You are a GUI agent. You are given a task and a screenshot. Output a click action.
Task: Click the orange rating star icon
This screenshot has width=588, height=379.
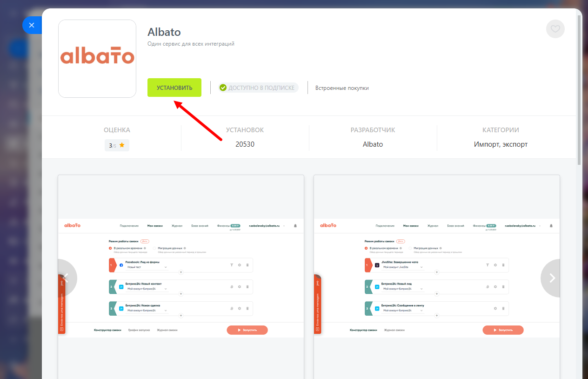(x=122, y=145)
